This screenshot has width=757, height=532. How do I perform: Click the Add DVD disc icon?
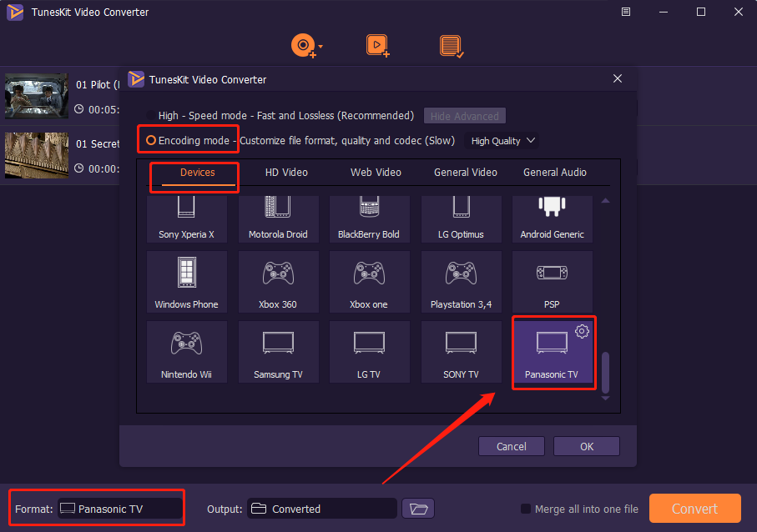coord(303,46)
